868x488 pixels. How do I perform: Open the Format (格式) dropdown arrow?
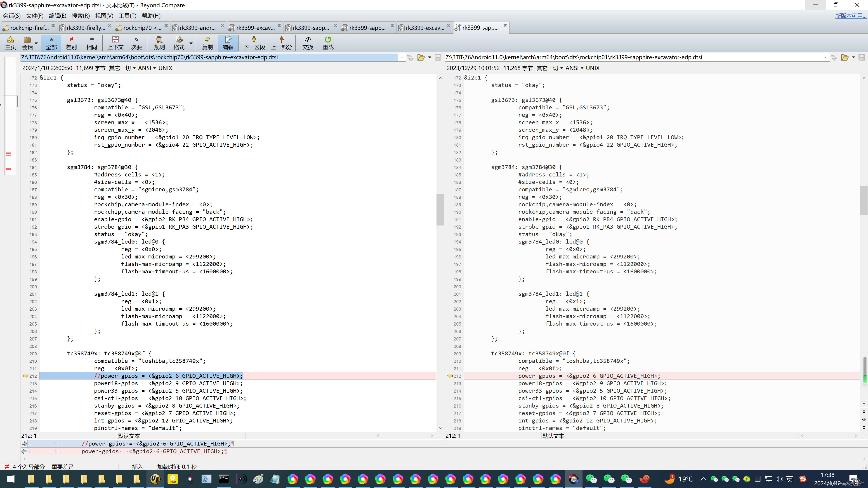[x=191, y=43]
